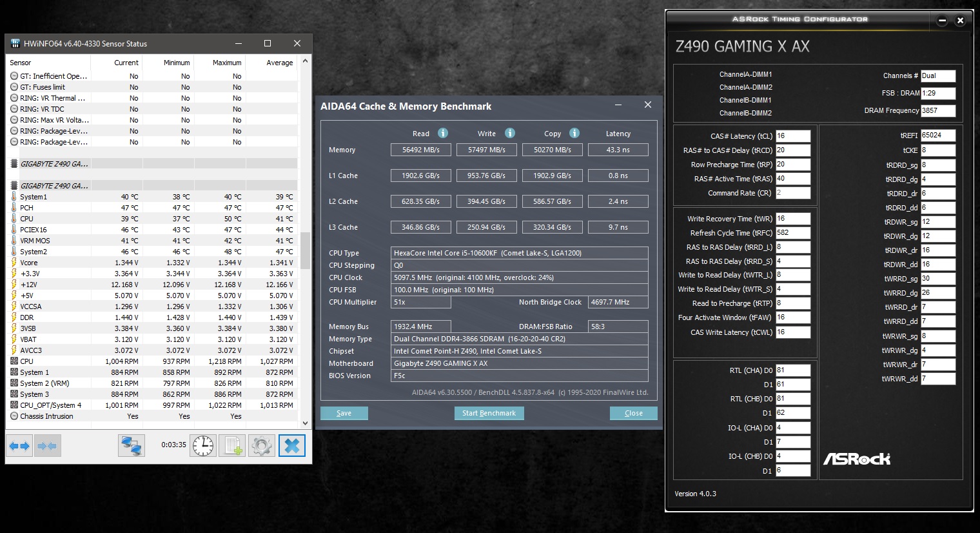
Task: Click the Channels # field showing Dual
Action: tap(938, 76)
